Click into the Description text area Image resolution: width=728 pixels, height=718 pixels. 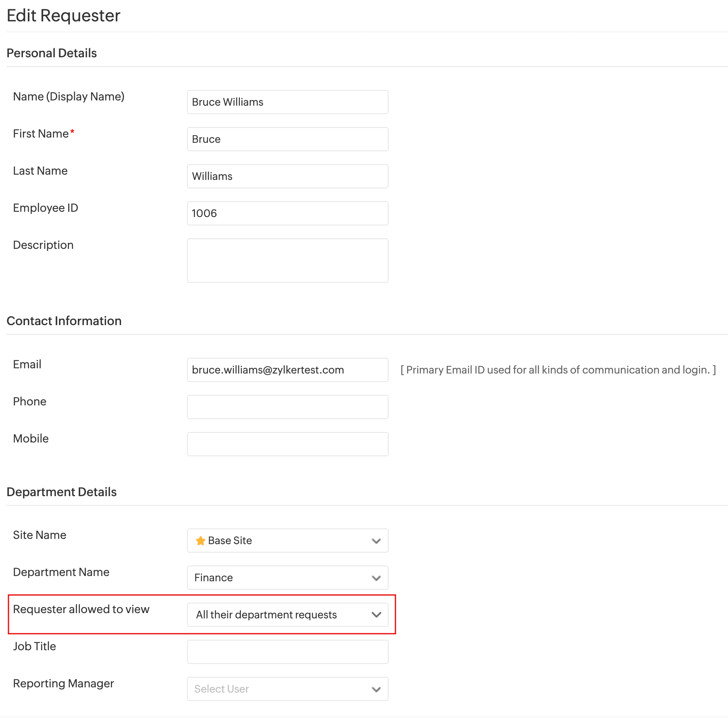point(287,261)
